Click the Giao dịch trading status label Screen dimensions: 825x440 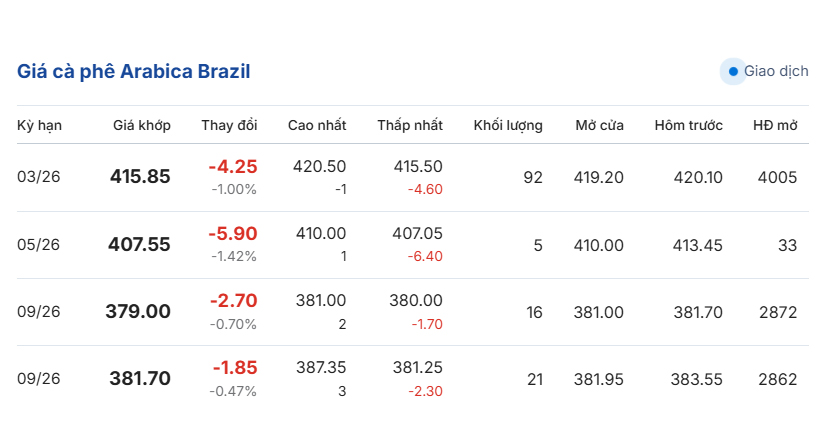(776, 72)
